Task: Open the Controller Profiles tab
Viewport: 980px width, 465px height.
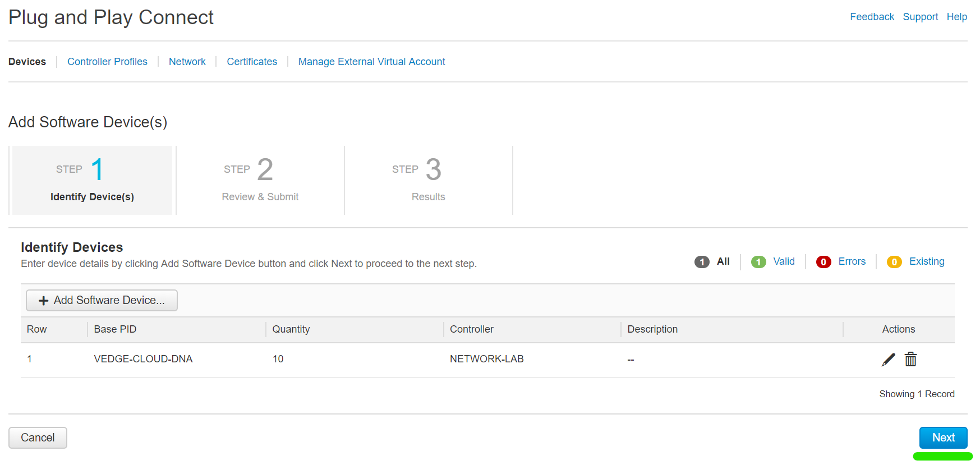Action: pos(107,62)
